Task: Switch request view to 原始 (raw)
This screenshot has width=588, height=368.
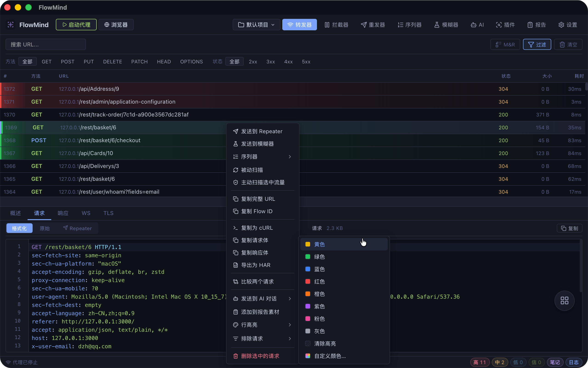Action: point(45,228)
